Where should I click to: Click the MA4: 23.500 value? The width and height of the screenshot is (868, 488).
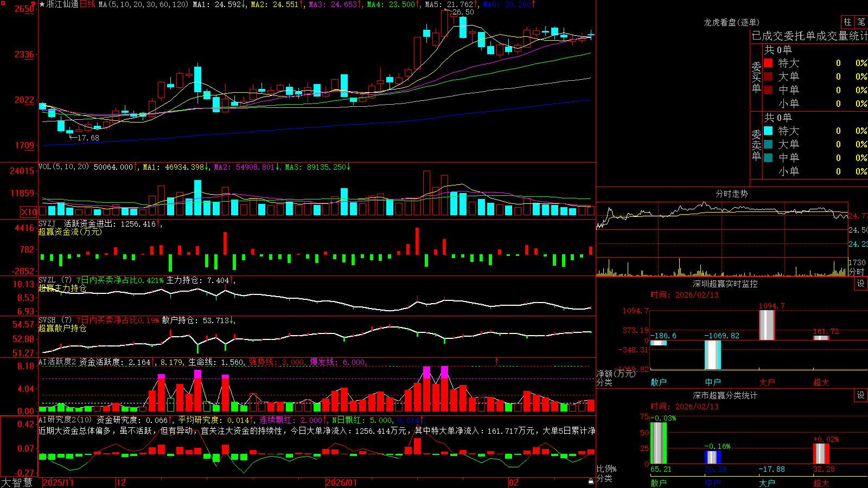pos(393,4)
